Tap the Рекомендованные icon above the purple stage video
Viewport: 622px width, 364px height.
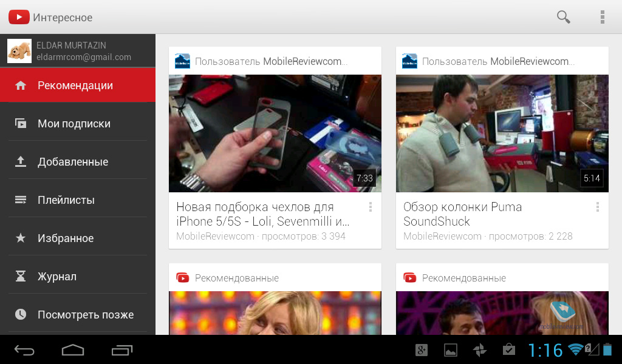tap(410, 278)
